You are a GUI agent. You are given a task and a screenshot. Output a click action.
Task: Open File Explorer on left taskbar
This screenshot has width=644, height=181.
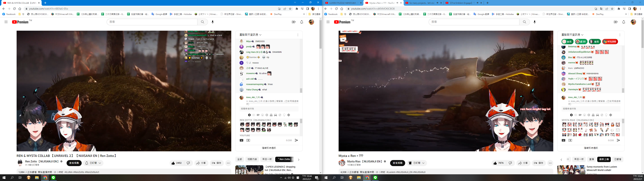pyautogui.click(x=37, y=178)
